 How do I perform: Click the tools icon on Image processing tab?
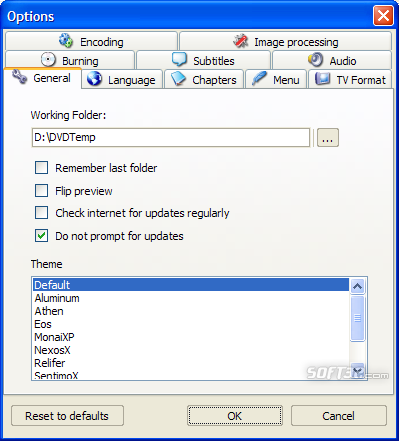[x=240, y=41]
